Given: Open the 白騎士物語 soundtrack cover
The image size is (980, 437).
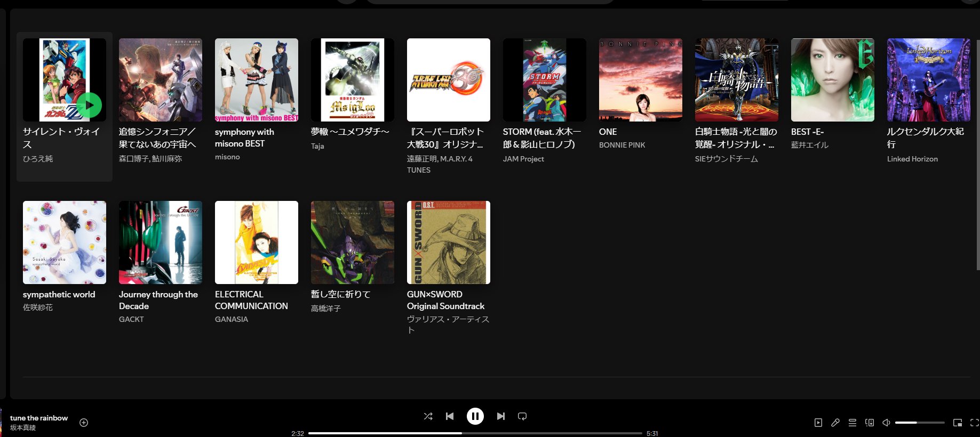Looking at the screenshot, I should click(737, 80).
